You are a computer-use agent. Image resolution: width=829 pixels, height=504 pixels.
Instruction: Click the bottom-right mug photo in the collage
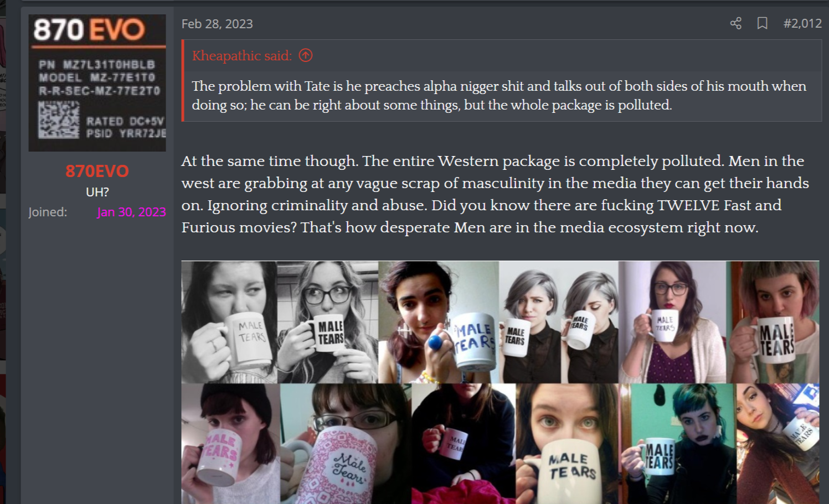click(777, 444)
